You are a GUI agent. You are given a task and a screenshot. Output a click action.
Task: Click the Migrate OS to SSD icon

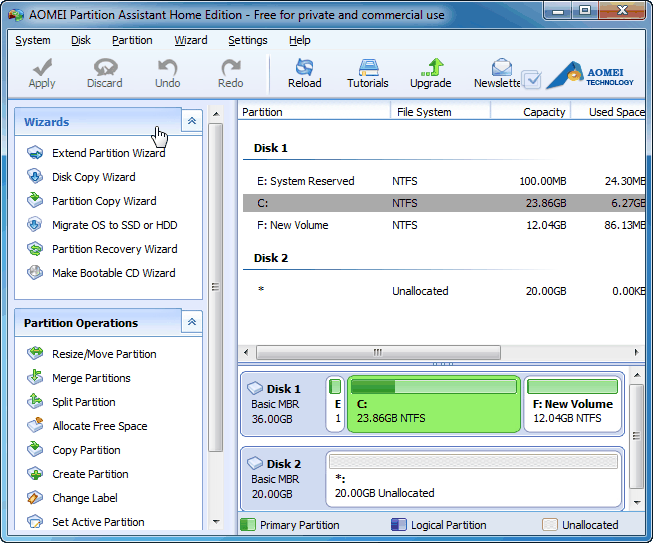click(x=35, y=224)
